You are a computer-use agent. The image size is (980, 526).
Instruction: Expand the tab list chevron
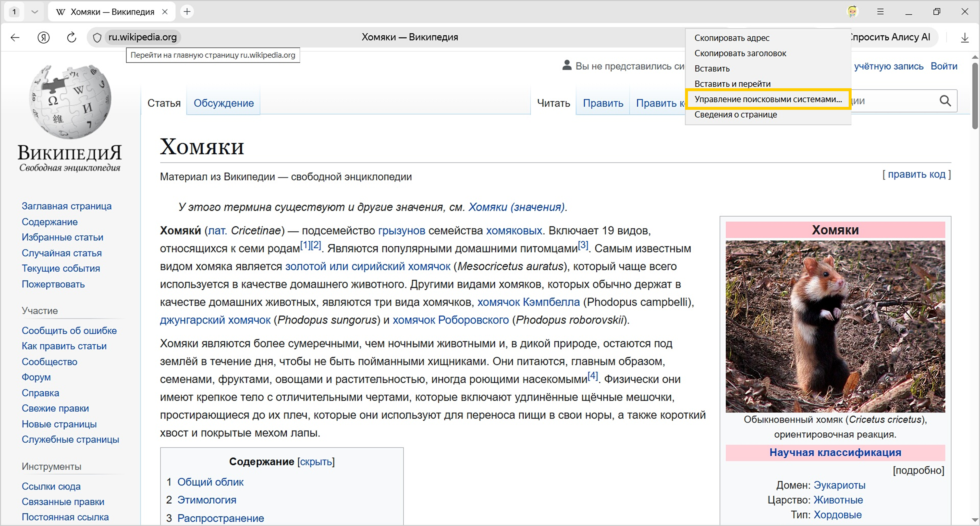tap(35, 12)
